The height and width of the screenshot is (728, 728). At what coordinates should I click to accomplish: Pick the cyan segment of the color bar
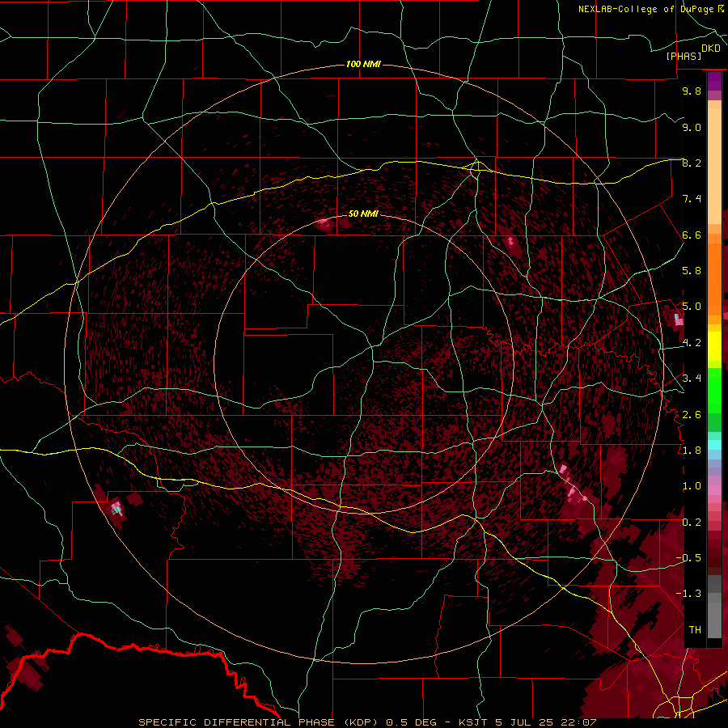pos(714,445)
